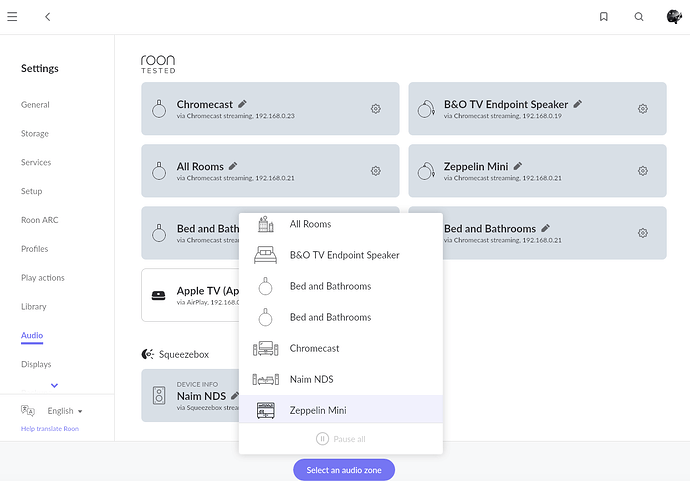Open Displays settings section
This screenshot has height=481, width=690.
pyautogui.click(x=36, y=364)
